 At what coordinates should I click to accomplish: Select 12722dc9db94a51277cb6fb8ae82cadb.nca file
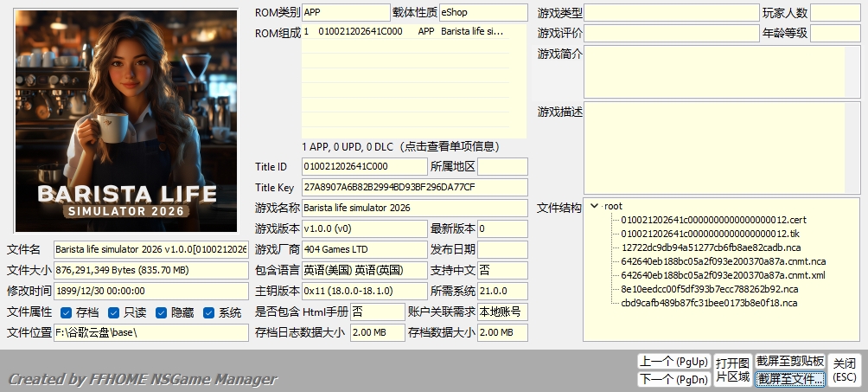(709, 247)
